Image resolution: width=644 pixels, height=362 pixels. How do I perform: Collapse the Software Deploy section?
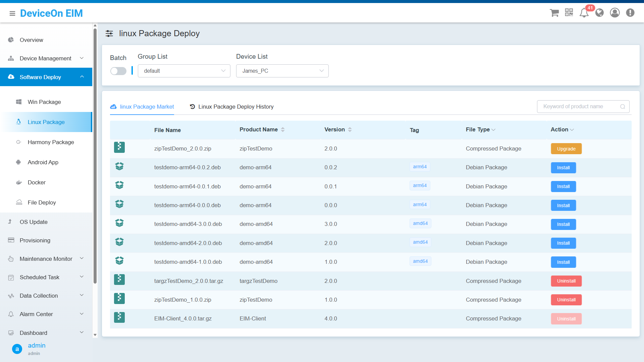pyautogui.click(x=82, y=77)
